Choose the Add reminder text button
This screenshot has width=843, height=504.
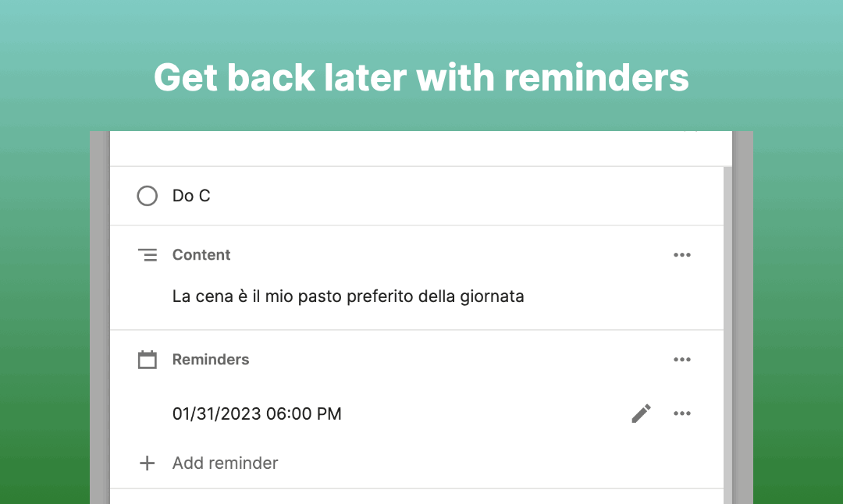click(225, 463)
